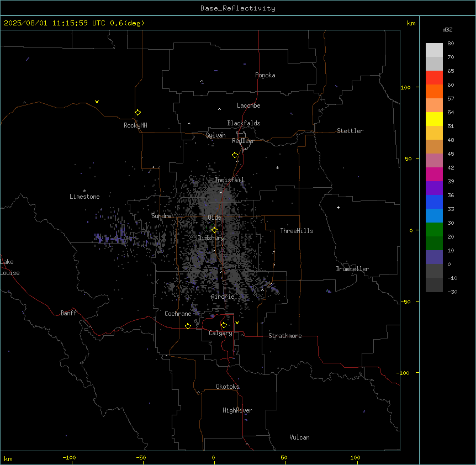Click the dBZ legend heading

point(447,29)
